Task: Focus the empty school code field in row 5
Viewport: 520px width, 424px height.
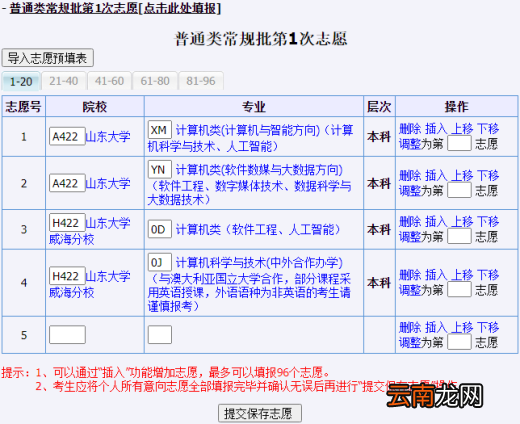Action: point(67,335)
